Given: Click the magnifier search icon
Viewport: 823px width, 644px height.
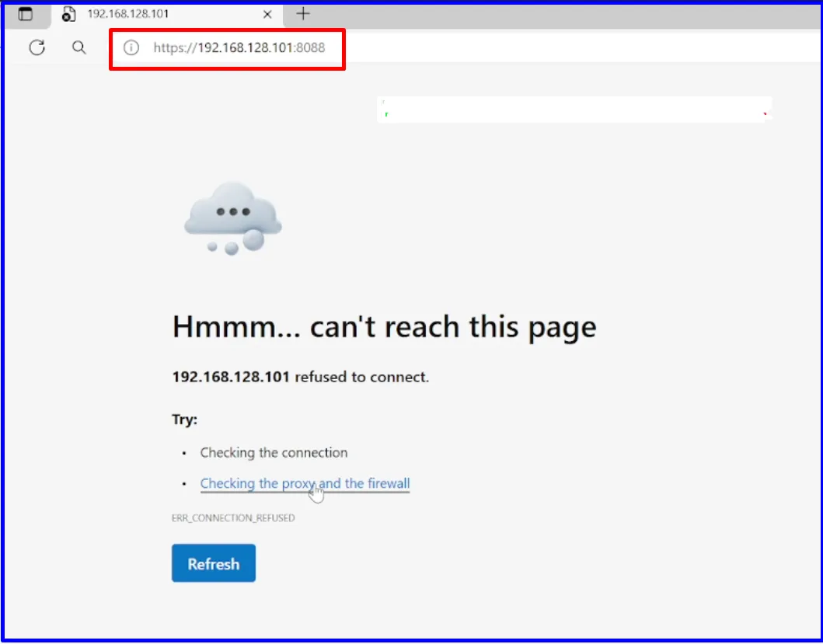Looking at the screenshot, I should coord(78,47).
